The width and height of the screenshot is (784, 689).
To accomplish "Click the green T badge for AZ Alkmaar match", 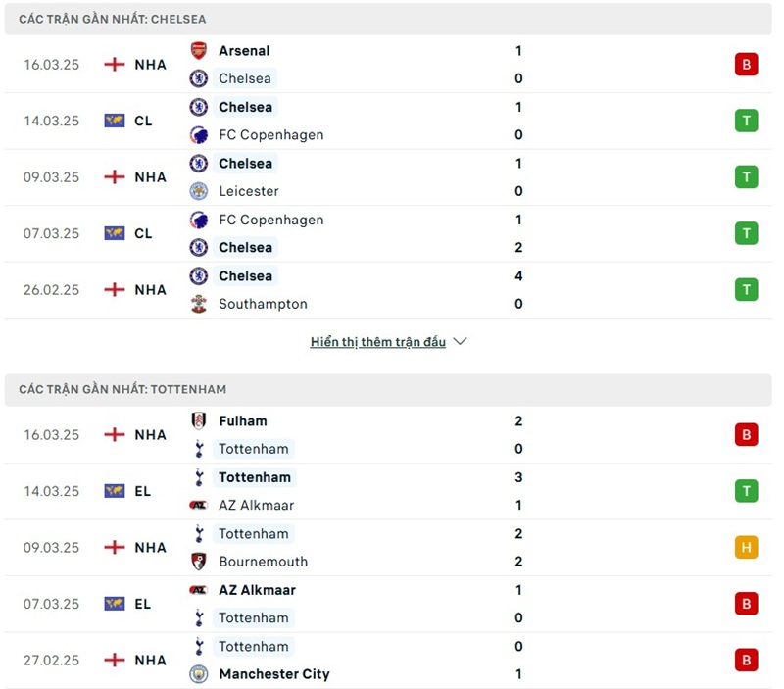I will coord(747,491).
